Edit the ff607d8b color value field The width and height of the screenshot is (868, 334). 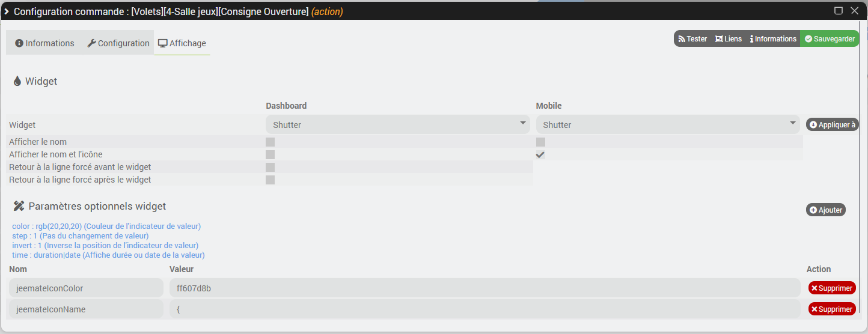(x=484, y=288)
